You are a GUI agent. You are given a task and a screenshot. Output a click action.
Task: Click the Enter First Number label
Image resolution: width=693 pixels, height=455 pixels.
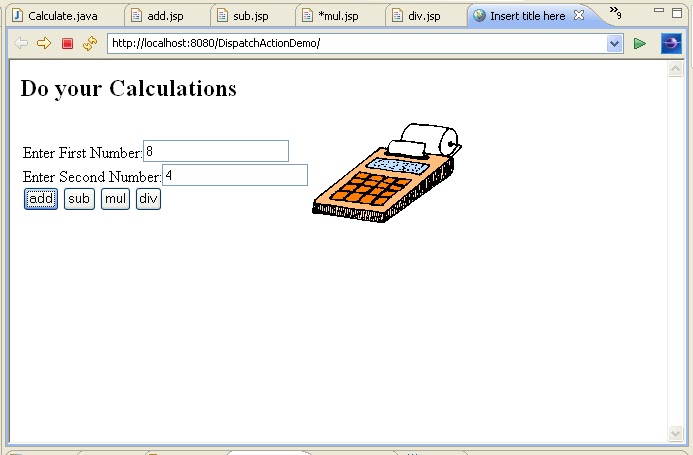point(82,153)
